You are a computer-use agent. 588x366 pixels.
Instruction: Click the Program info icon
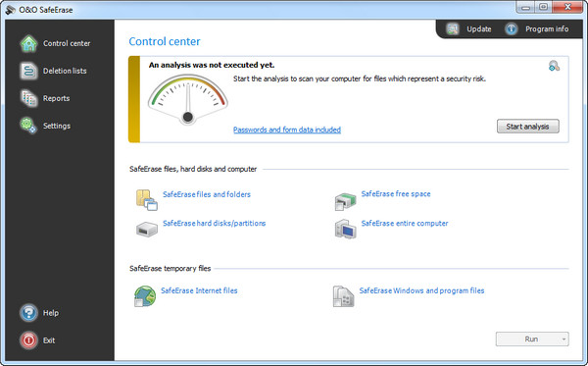(x=512, y=28)
